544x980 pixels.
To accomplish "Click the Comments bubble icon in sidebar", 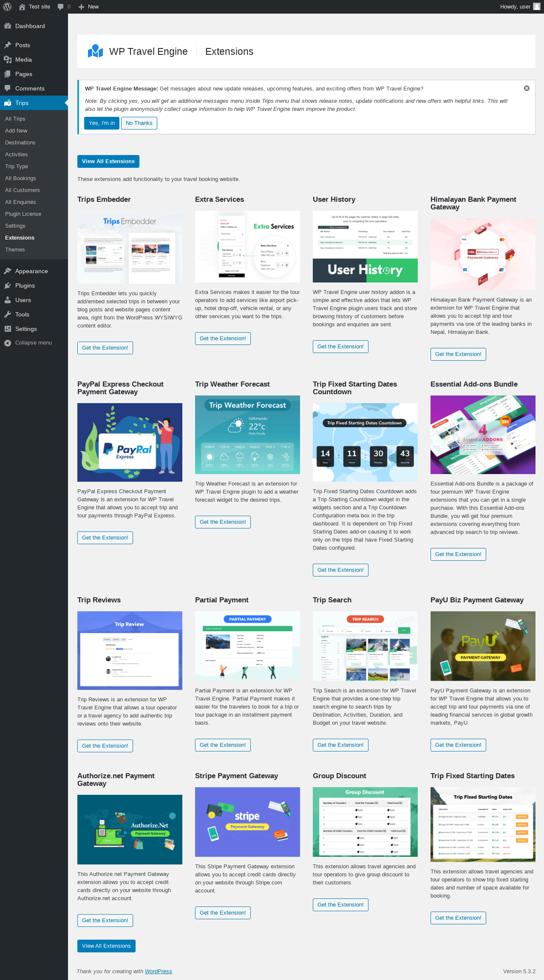I will click(x=8, y=88).
